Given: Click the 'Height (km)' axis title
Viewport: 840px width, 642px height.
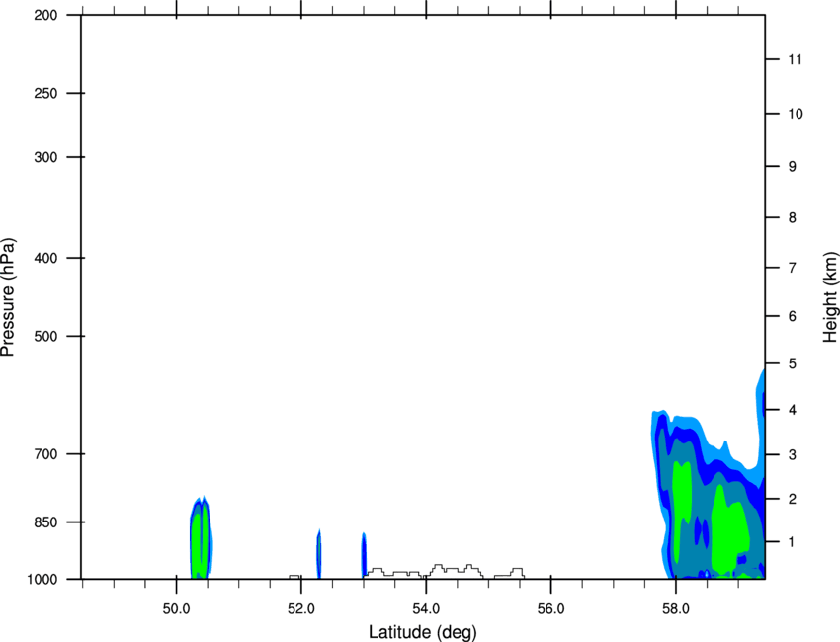Looking at the screenshot, I should pyautogui.click(x=830, y=297).
